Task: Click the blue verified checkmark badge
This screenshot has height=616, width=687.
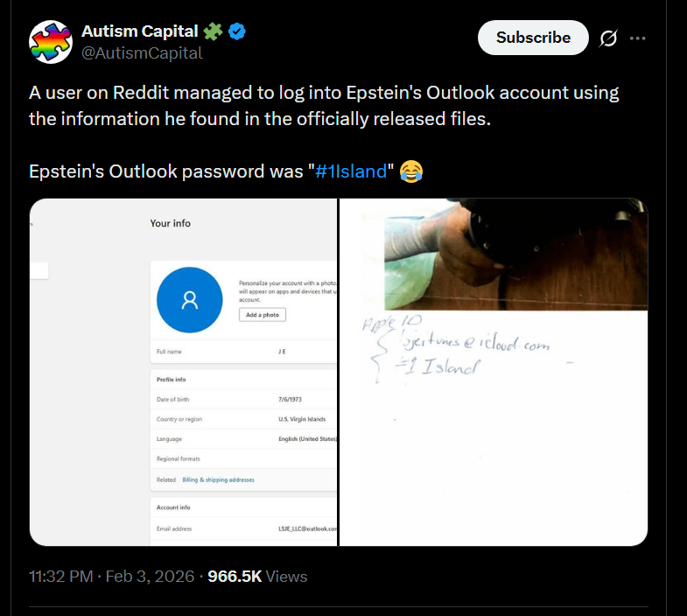Action: [237, 32]
